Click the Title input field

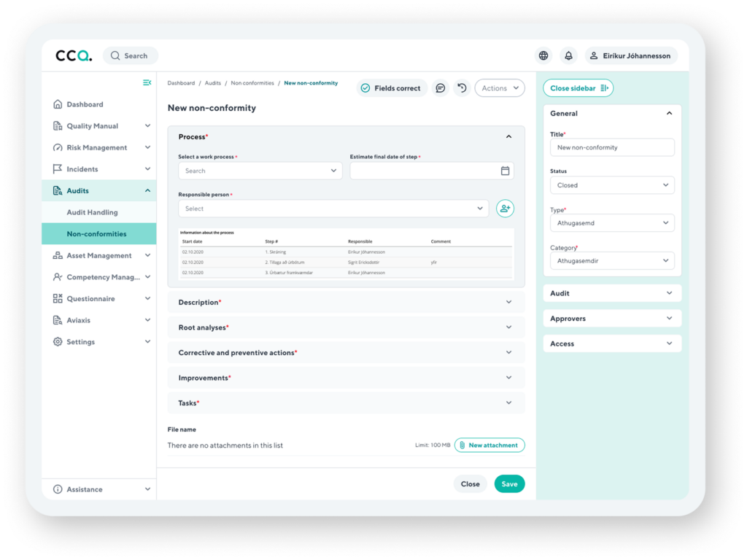612,147
